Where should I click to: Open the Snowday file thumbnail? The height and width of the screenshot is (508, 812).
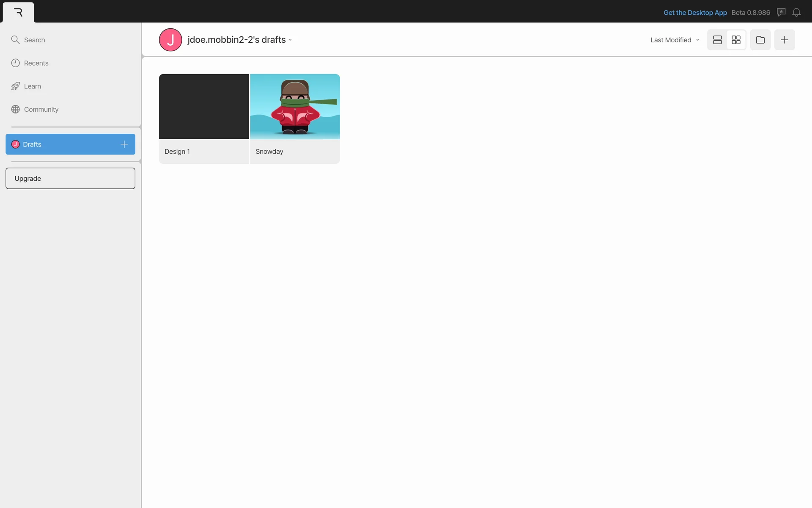[295, 107]
